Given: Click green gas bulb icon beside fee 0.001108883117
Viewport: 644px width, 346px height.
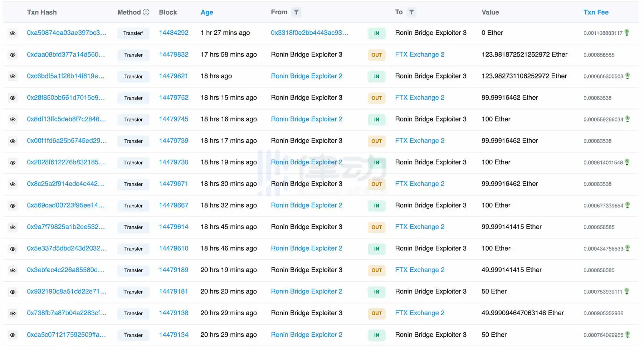Looking at the screenshot, I should 627,33.
